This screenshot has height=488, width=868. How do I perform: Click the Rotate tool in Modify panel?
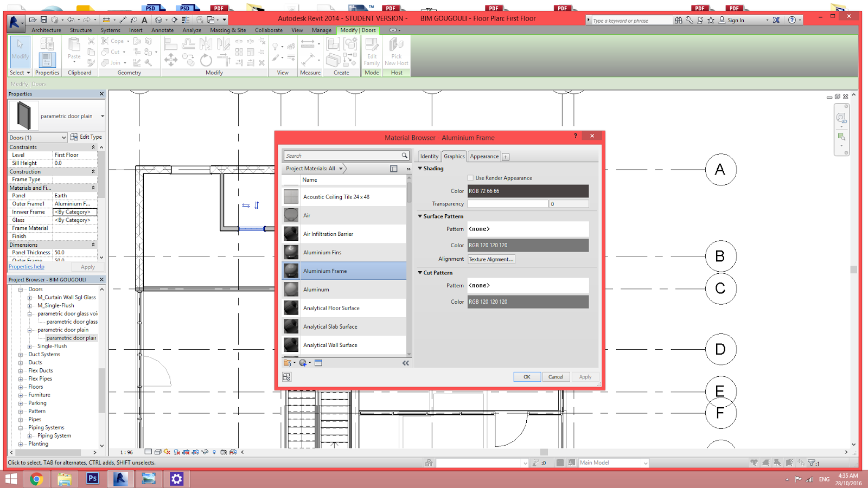[x=206, y=60]
